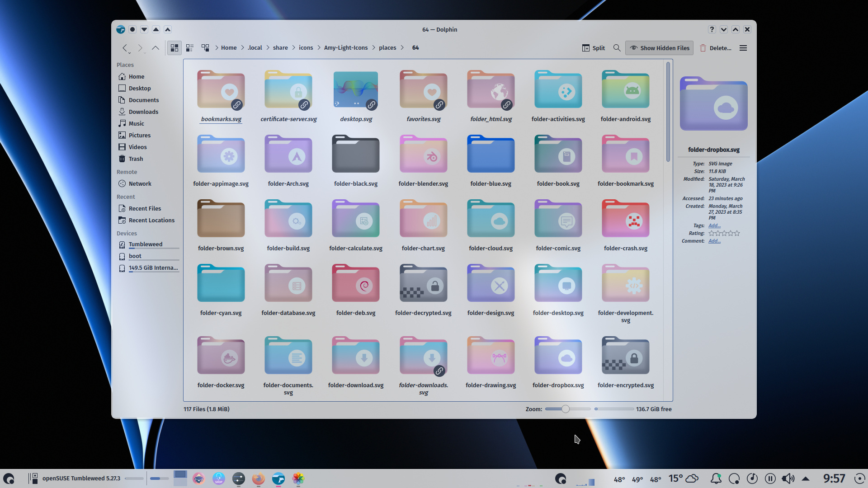868x488 pixels.
Task: Expand chevron after Home breadcrumb
Action: coord(242,48)
